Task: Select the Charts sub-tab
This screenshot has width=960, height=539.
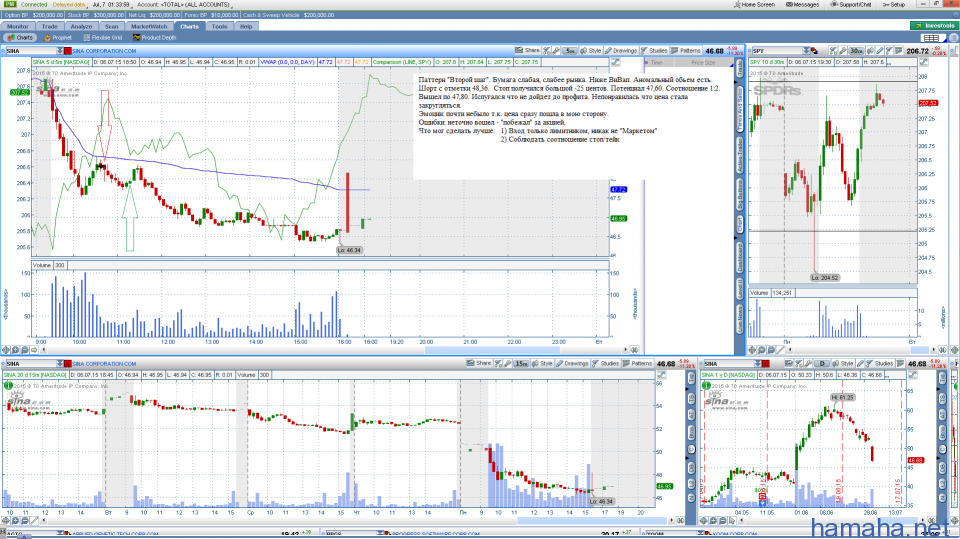Action: pyautogui.click(x=20, y=37)
